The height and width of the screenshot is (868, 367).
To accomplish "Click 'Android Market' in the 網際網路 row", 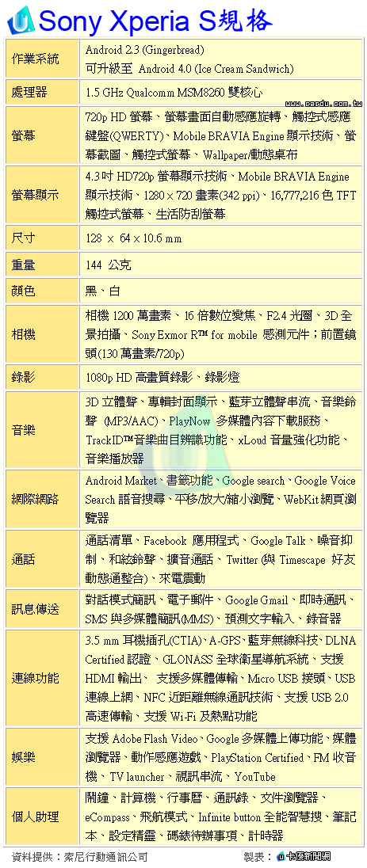I will coord(120,481).
